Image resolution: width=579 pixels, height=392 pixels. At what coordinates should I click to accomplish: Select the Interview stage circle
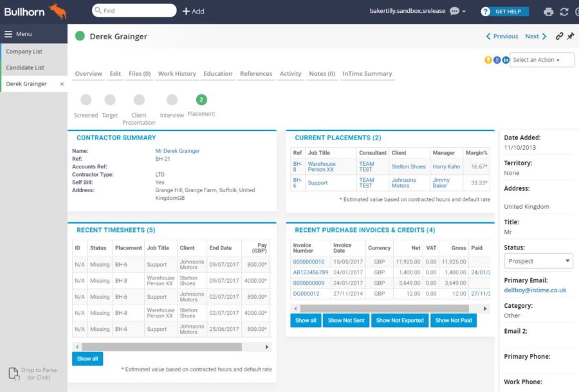172,100
